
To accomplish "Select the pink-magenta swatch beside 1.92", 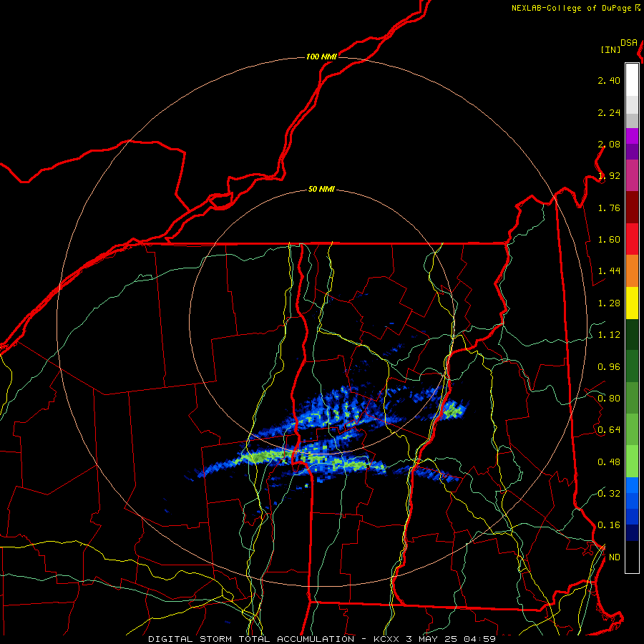I will coord(632,176).
